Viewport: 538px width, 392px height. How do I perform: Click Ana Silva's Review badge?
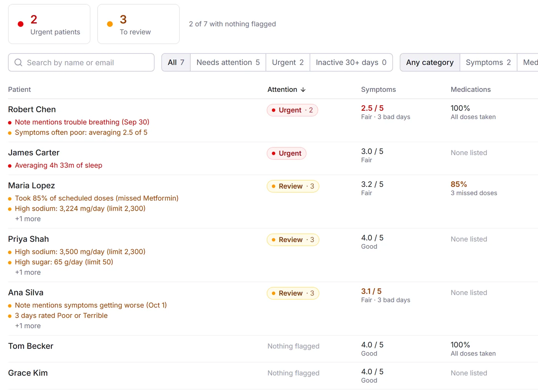(293, 293)
